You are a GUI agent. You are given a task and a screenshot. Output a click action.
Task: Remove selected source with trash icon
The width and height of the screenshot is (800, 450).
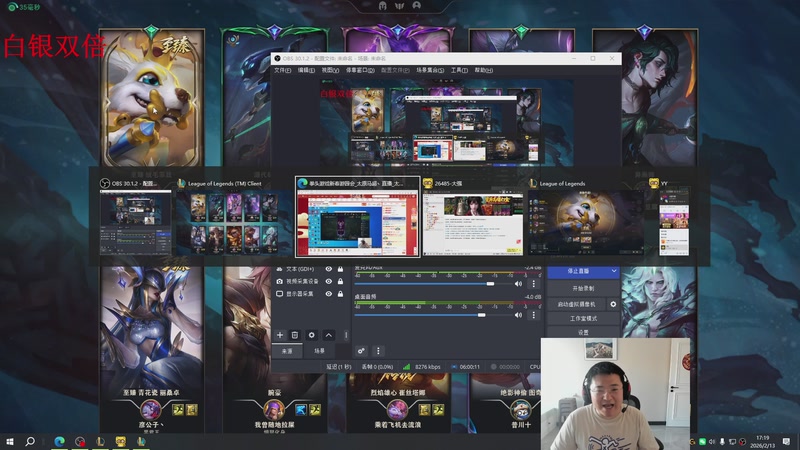pos(295,335)
